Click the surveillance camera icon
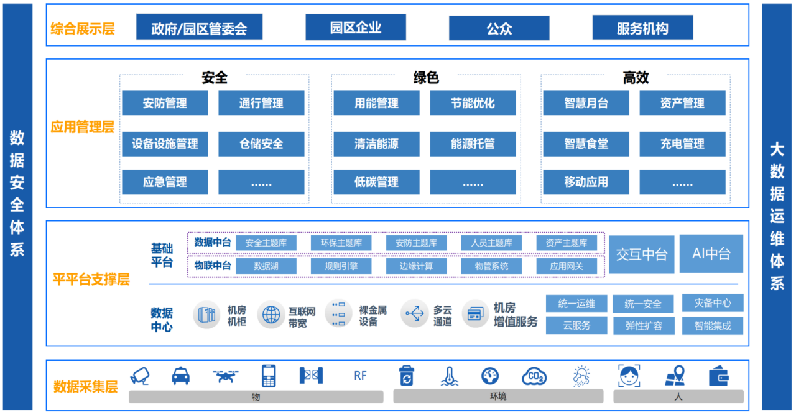The width and height of the screenshot is (797, 417). click(141, 376)
